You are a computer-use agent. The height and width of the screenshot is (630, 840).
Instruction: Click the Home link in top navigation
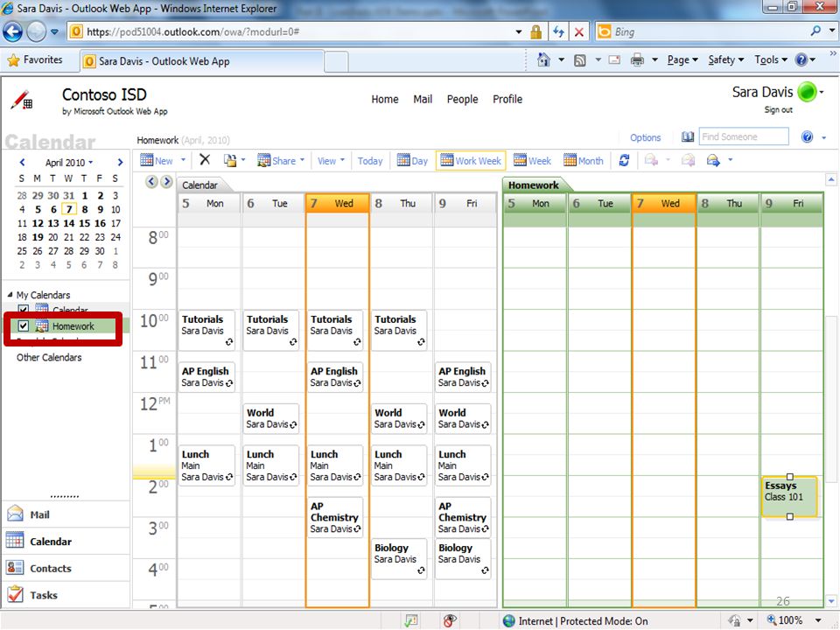[385, 99]
